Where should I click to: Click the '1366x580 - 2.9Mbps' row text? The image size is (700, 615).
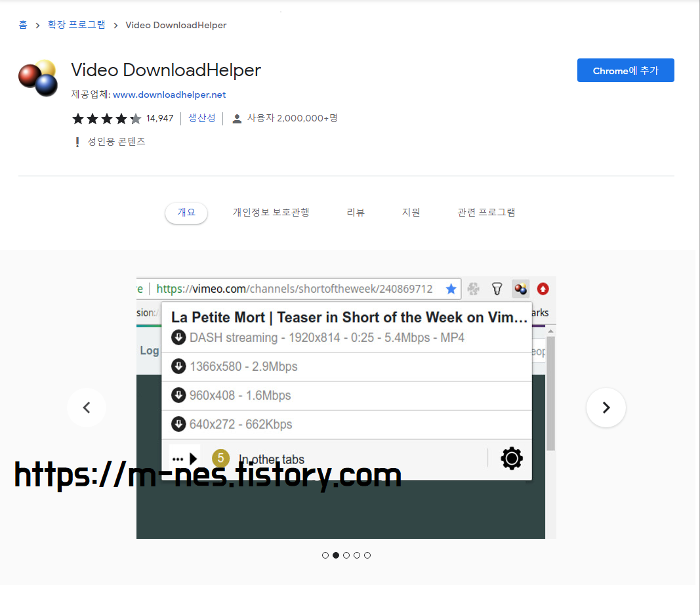point(243,367)
